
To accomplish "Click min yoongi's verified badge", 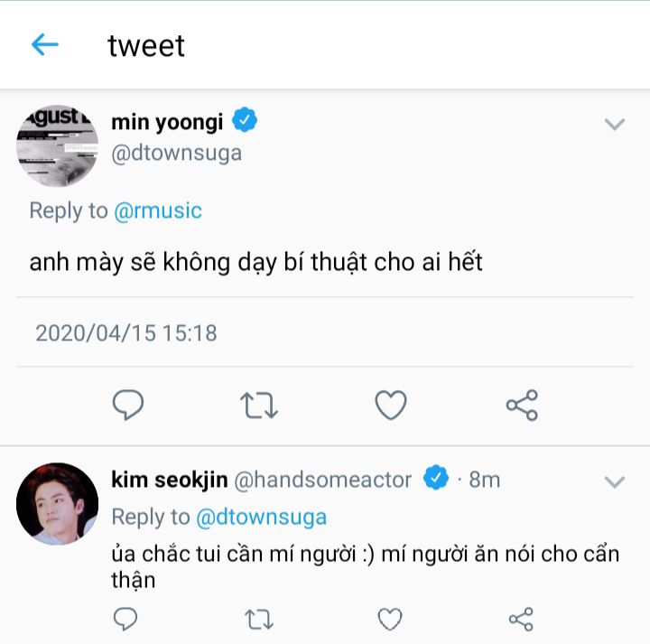I will (246, 120).
